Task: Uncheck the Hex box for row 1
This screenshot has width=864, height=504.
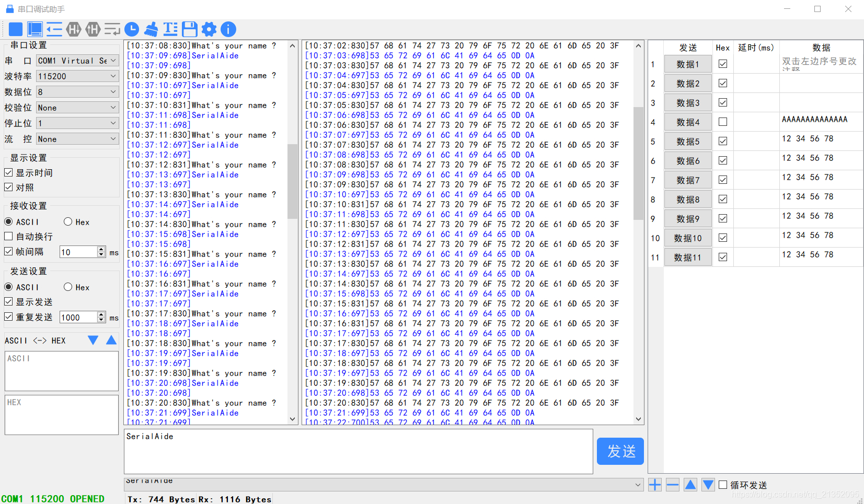Action: coord(723,64)
